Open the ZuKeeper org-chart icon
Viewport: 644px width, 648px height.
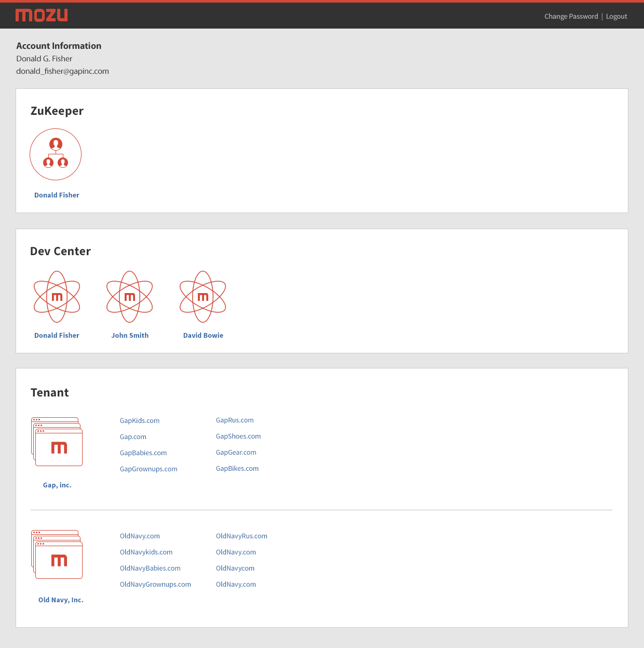[x=56, y=154]
